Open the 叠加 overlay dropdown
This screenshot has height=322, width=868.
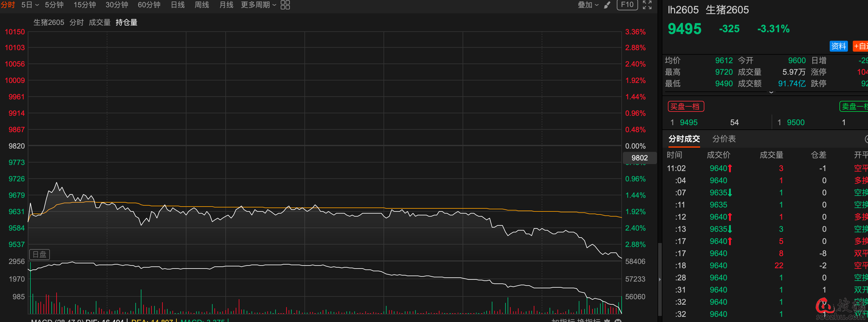click(x=588, y=5)
